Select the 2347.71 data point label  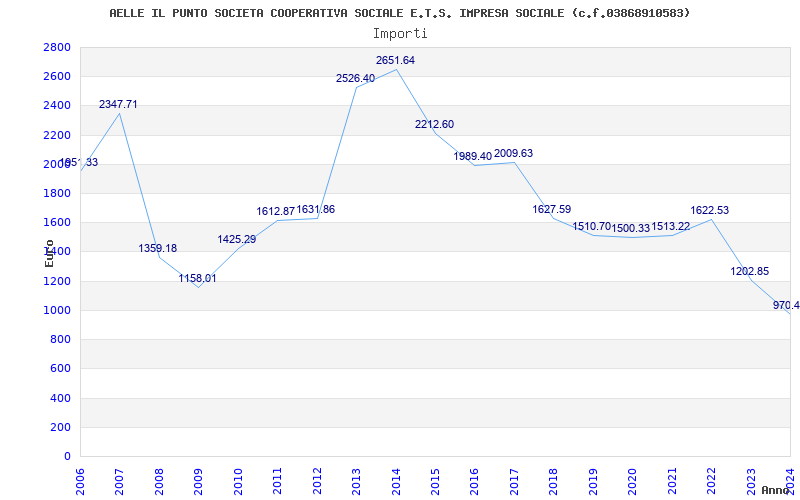(x=118, y=105)
